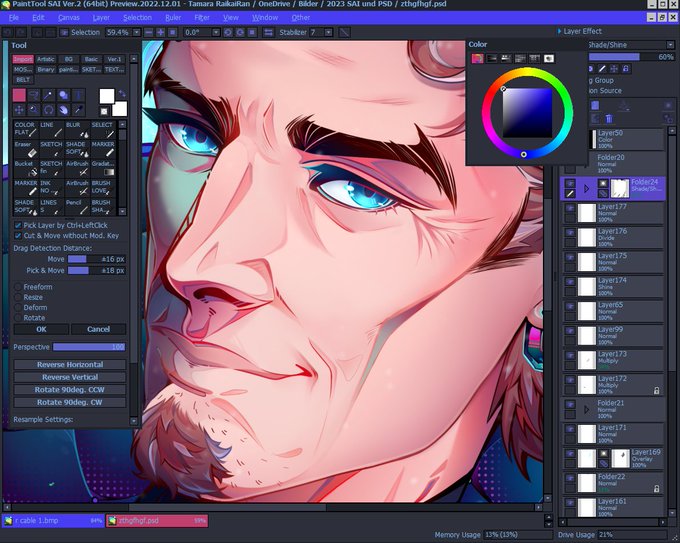Open the Stabilizer value dropdown
This screenshot has height=543, width=680.
point(328,33)
